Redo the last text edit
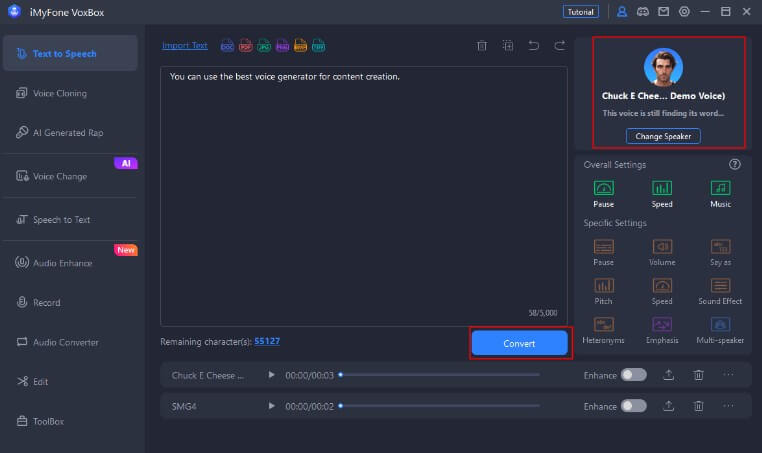The image size is (762, 453). tap(560, 46)
